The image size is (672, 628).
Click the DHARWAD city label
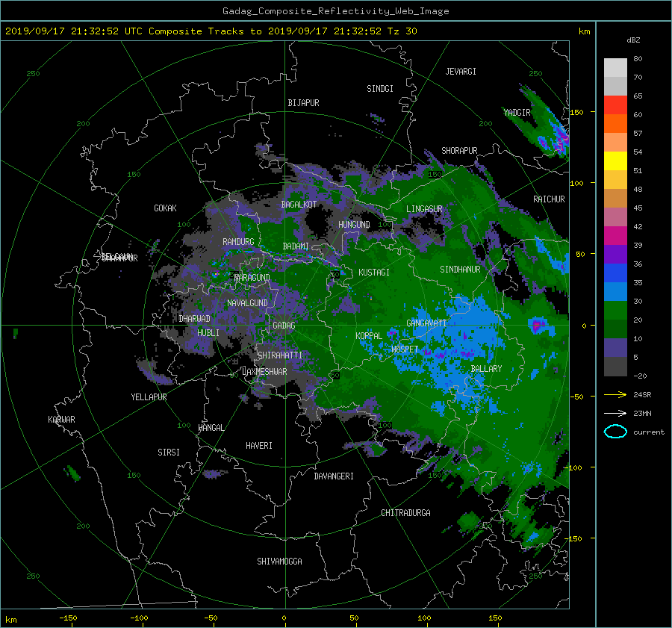point(195,319)
